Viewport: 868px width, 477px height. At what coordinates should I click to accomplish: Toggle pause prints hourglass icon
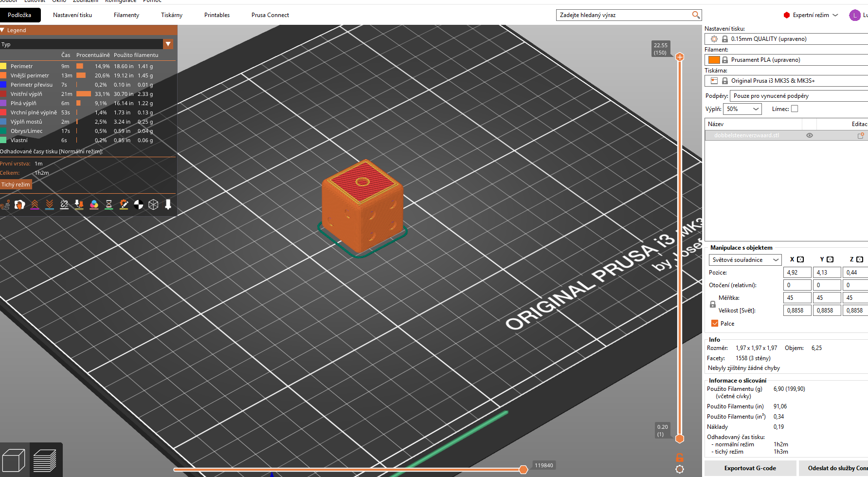coord(109,205)
